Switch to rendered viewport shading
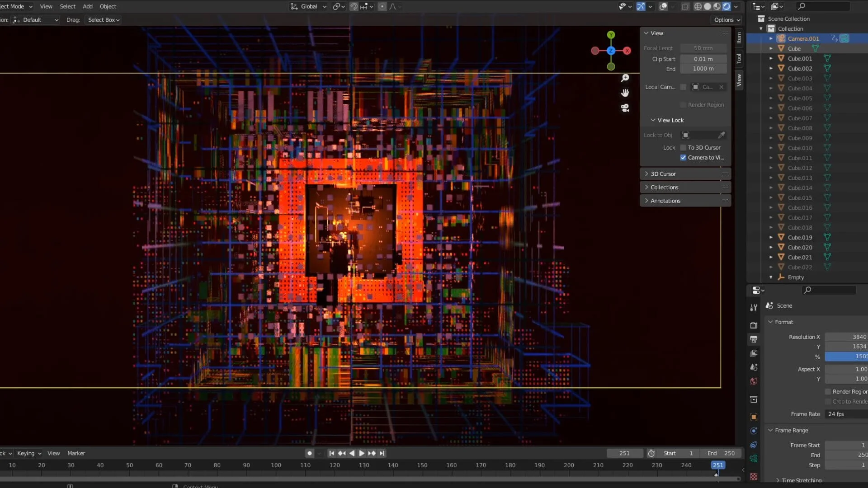868x488 pixels. pos(726,6)
